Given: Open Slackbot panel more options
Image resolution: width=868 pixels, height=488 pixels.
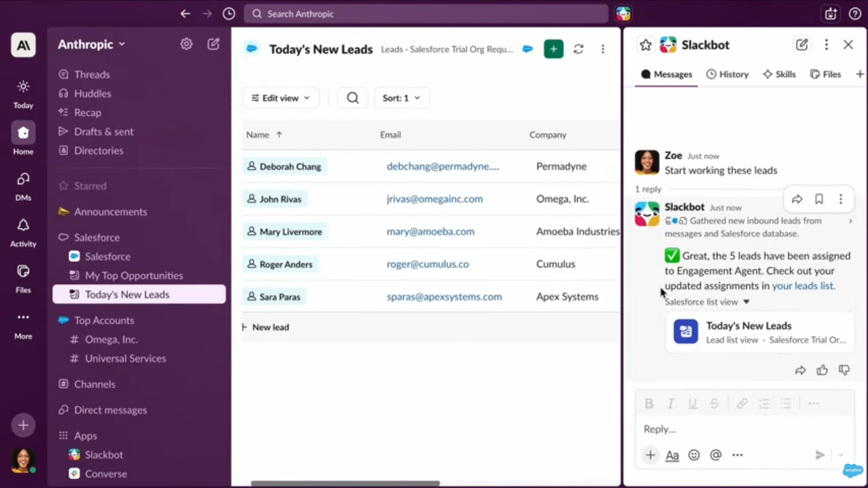Looking at the screenshot, I should tap(826, 45).
